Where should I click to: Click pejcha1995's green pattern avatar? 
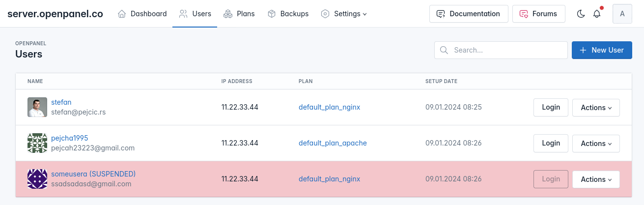37,143
